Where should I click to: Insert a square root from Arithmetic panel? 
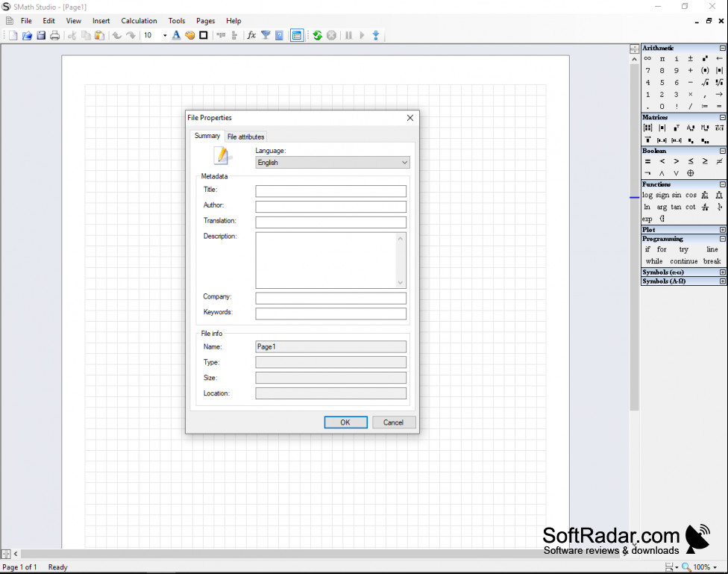point(705,83)
